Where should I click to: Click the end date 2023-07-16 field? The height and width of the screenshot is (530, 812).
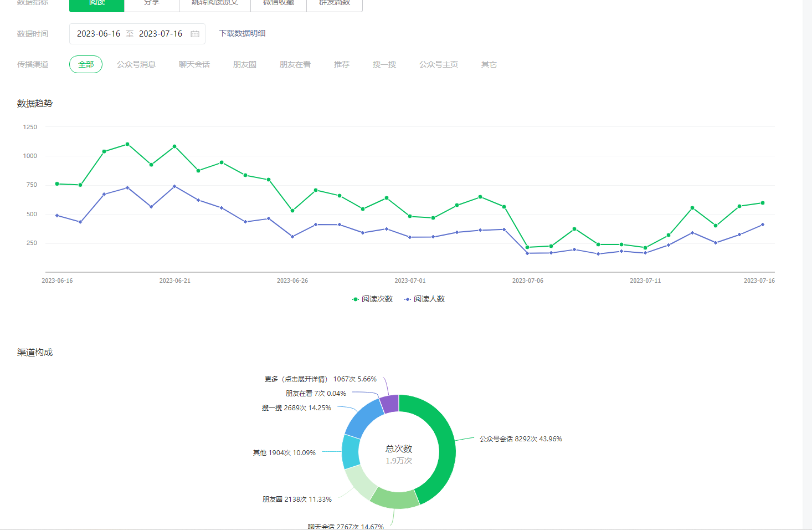pos(161,34)
